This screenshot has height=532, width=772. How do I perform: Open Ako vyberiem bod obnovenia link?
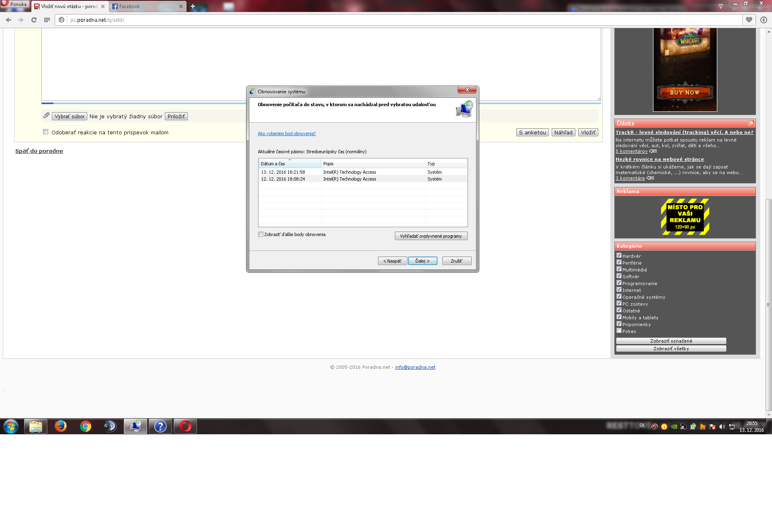point(287,134)
